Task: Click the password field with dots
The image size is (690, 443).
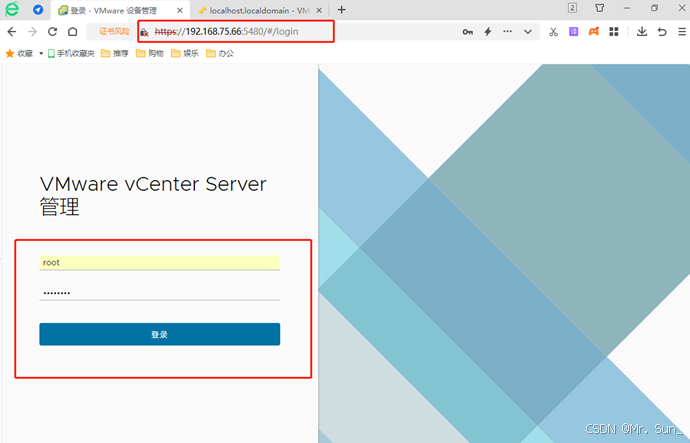Action: click(x=160, y=293)
